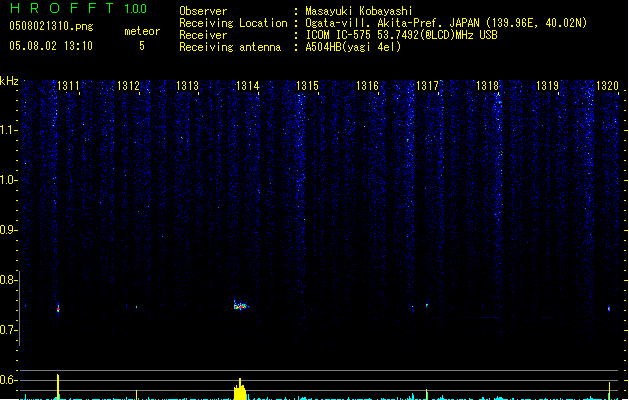
Task: Click the A504HB(yagi 4el) antenna text
Action: pos(353,47)
